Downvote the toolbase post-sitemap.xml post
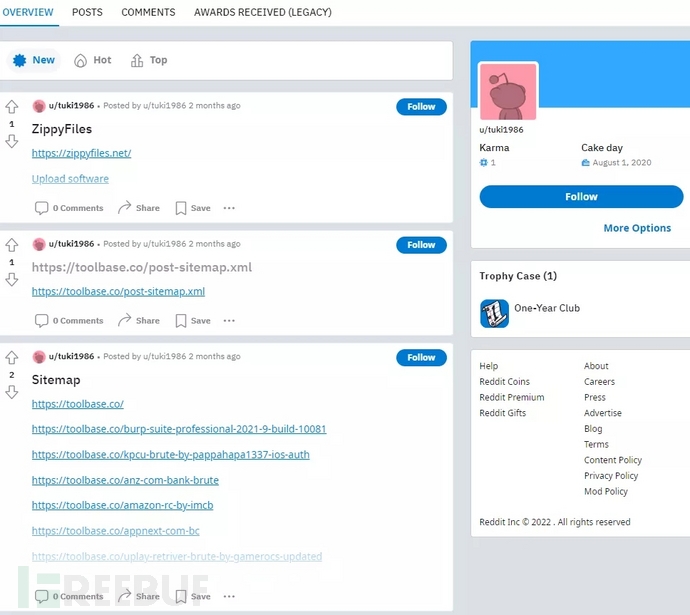Image resolution: width=690 pixels, height=615 pixels. coord(12,280)
